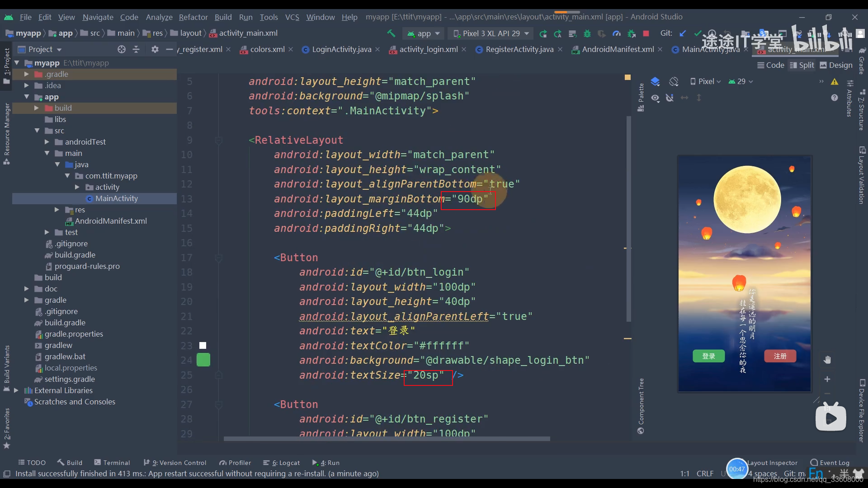
Task: Click Git update project blue arrow
Action: pos(683,33)
